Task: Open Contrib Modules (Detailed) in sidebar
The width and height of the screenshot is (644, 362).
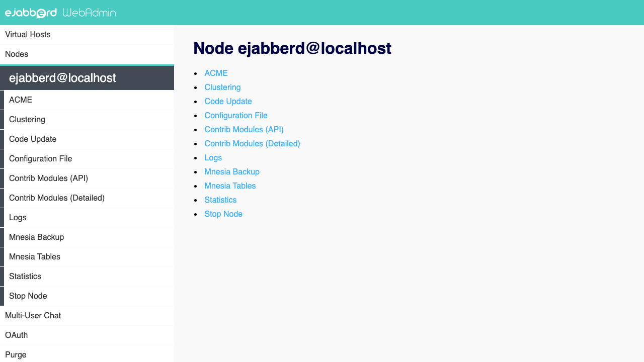Action: 89,198
